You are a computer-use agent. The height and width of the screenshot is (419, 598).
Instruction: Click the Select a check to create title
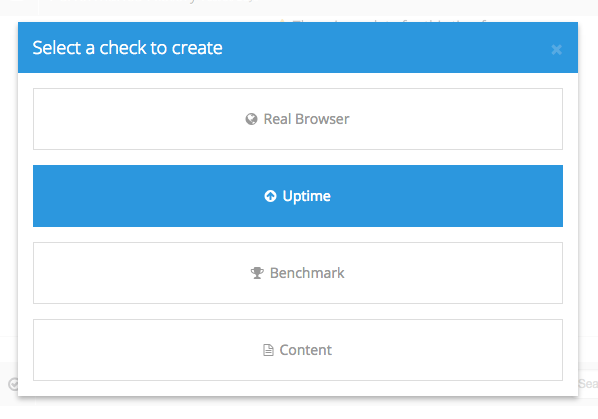127,48
